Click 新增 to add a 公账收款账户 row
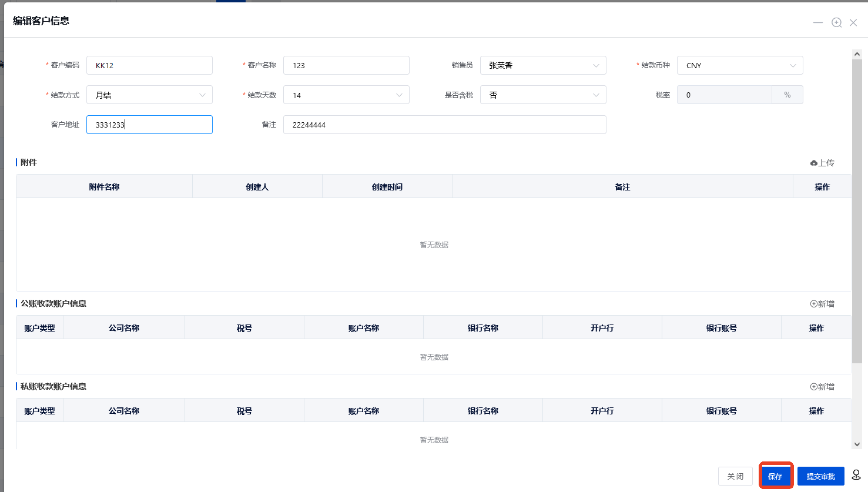The image size is (868, 492). click(x=822, y=304)
